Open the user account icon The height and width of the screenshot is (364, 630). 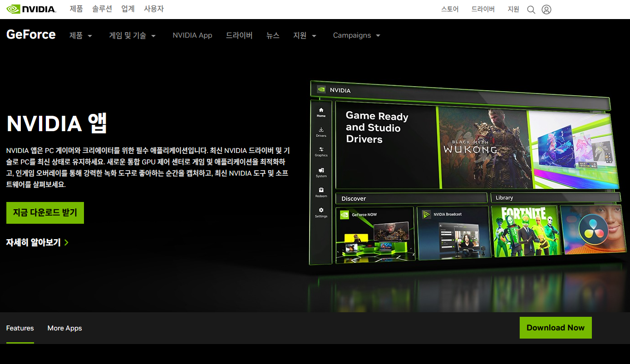tap(546, 10)
